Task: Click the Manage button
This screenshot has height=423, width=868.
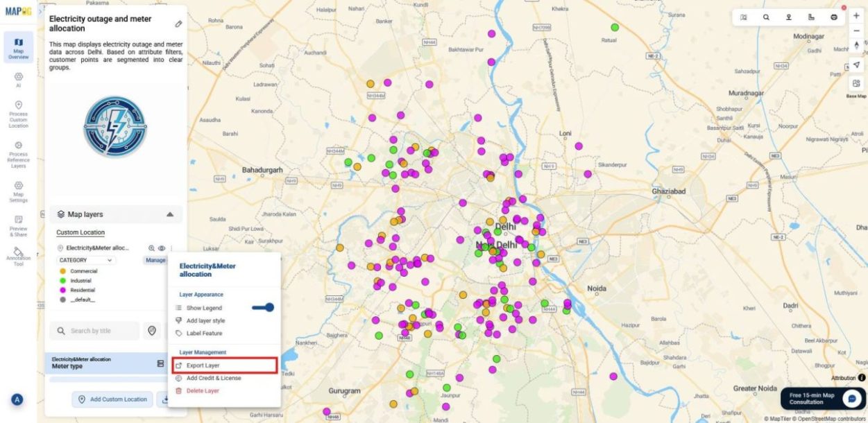Action: [x=155, y=260]
